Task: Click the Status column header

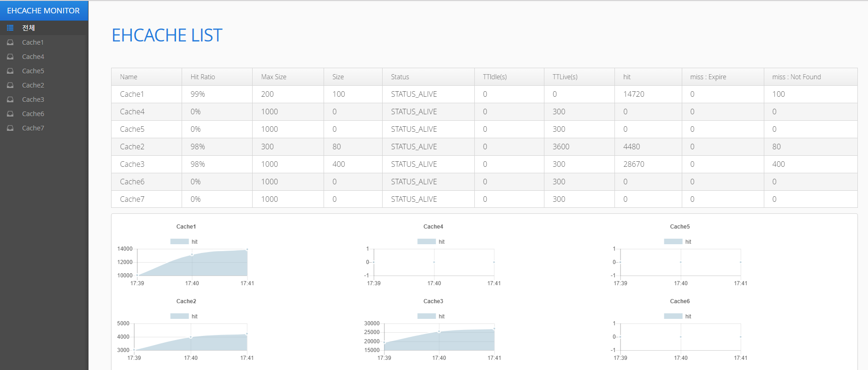Action: pos(428,77)
